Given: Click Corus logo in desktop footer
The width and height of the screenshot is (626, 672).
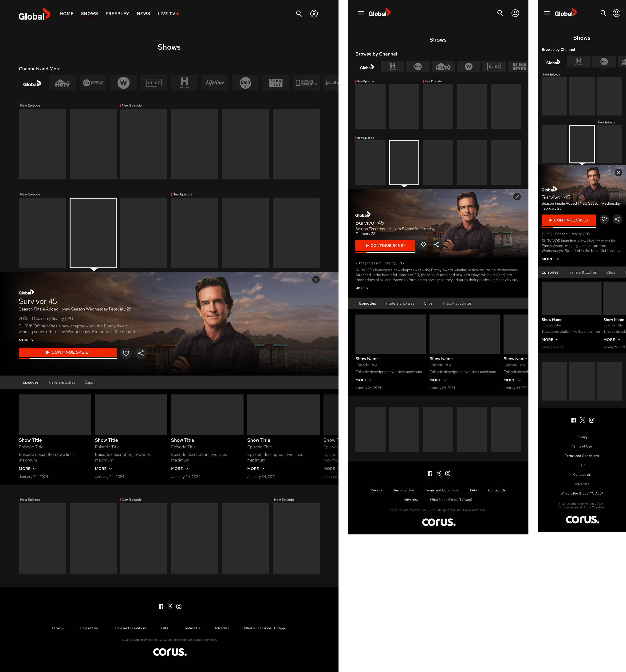Looking at the screenshot, I should (x=170, y=652).
